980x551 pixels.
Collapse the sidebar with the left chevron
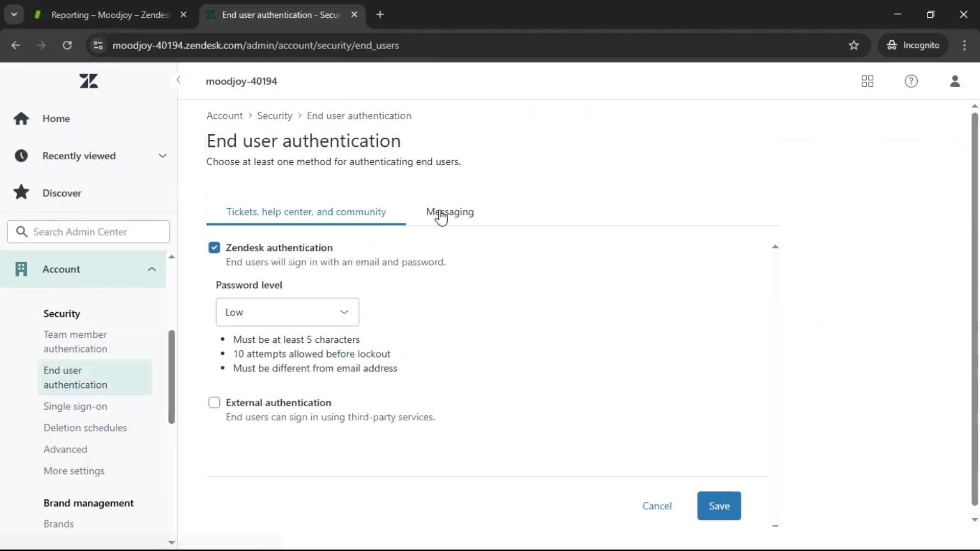[x=178, y=80]
